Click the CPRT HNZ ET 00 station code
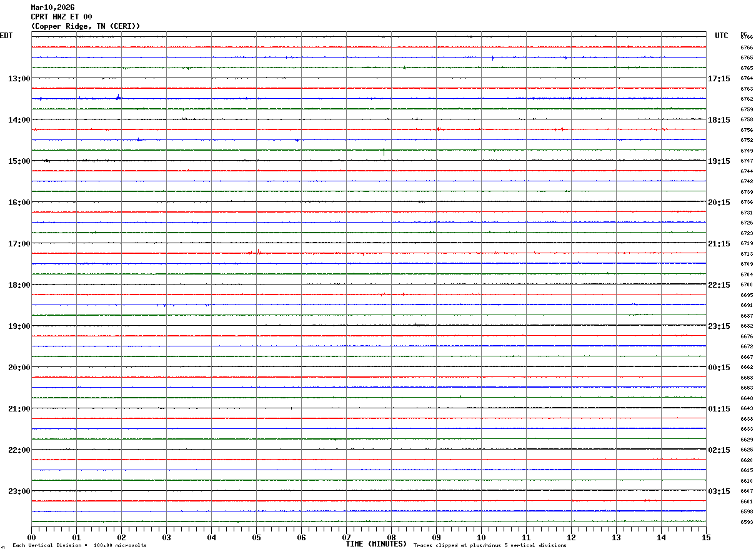756x554 pixels. 61,17
